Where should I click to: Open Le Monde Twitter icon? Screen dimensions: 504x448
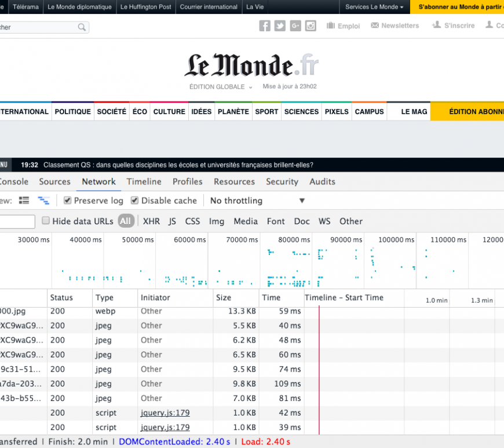(x=280, y=26)
